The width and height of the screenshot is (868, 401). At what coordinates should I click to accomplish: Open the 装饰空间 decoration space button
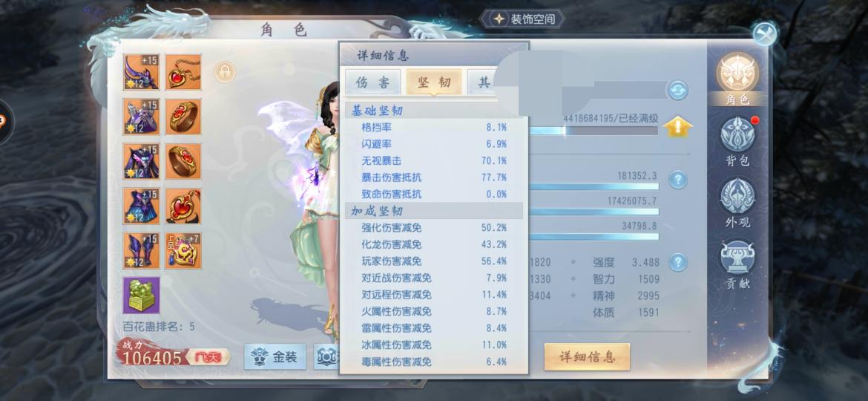tap(522, 19)
